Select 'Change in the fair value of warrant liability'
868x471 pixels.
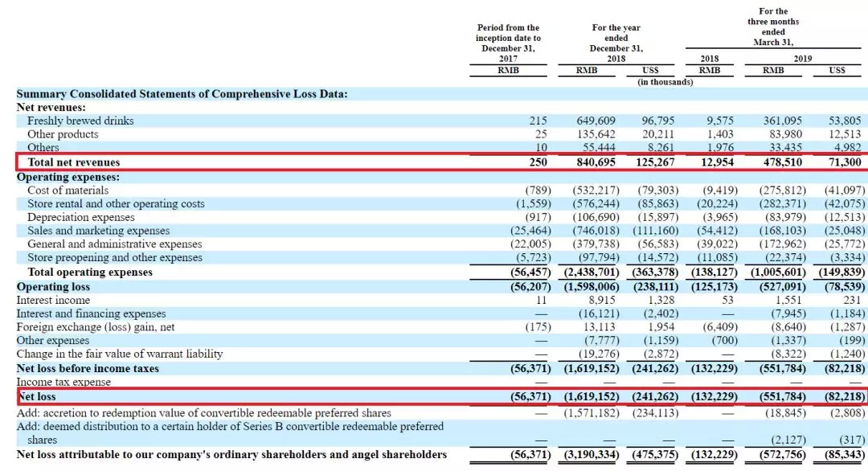click(120, 354)
